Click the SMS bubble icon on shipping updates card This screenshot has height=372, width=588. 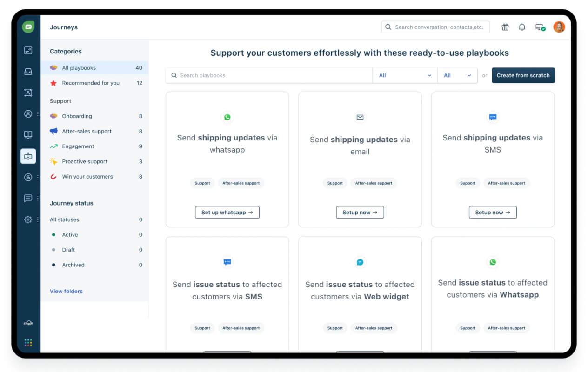point(493,117)
